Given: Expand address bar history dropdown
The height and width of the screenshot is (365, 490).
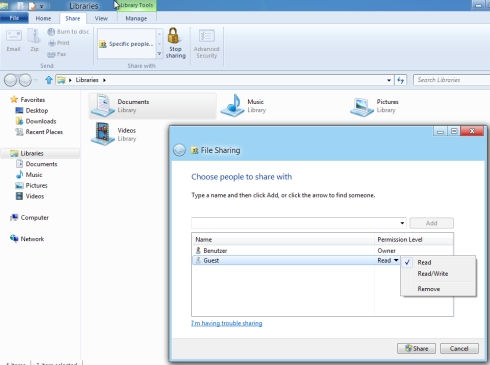Looking at the screenshot, I should click(x=389, y=80).
